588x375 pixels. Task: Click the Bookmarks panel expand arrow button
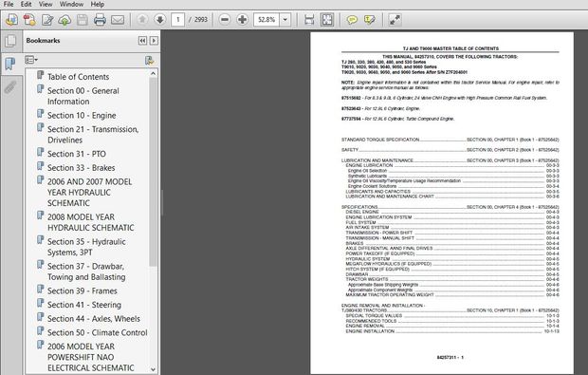pyautogui.click(x=154, y=41)
